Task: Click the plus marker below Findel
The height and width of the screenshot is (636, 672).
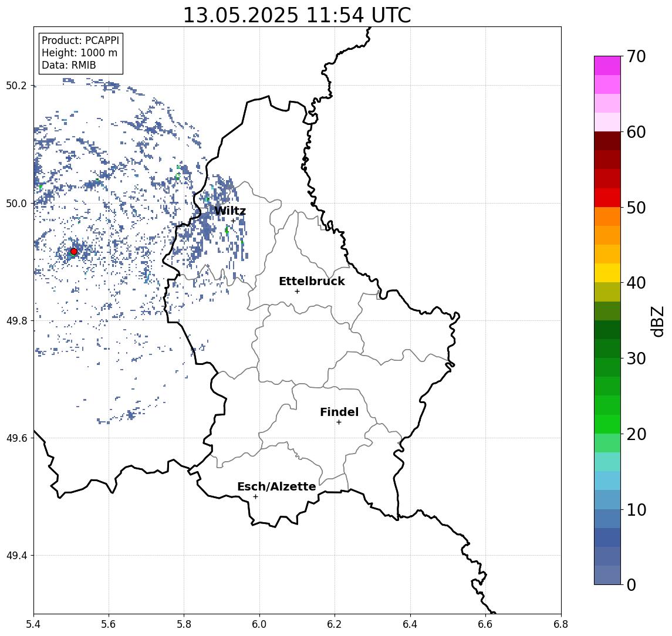Action: [x=339, y=422]
